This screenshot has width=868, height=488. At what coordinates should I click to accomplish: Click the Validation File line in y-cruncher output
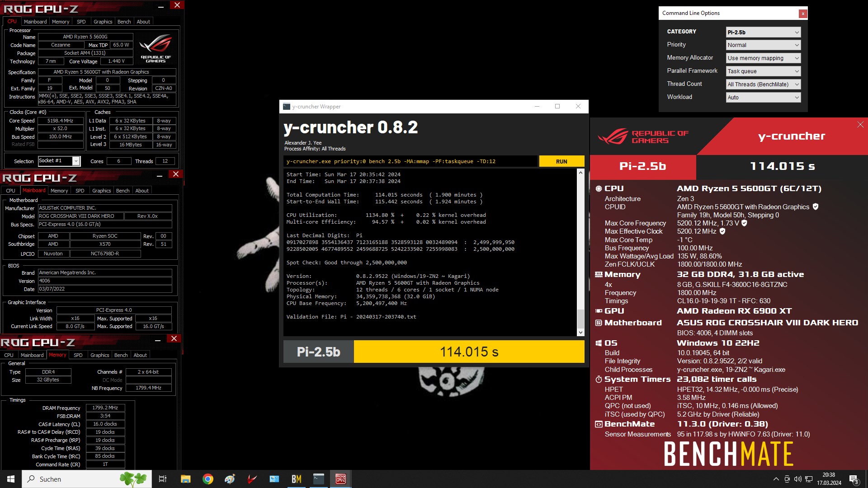tap(351, 317)
